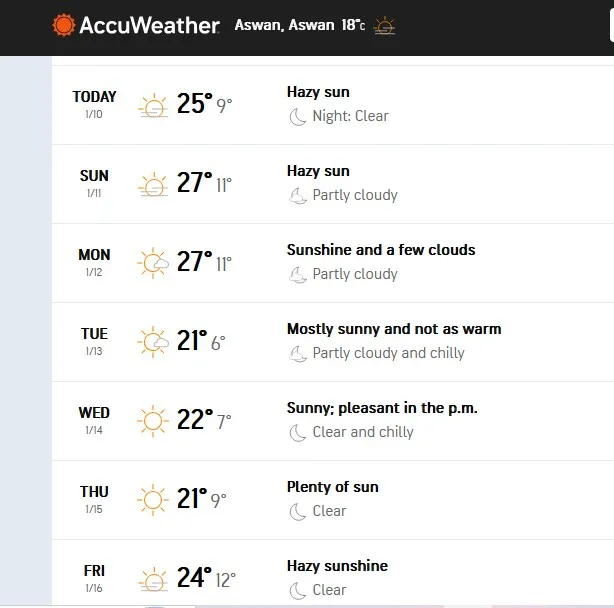The image size is (614, 608).
Task: Click Tuesday's mostly sunny weather icon
Action: click(x=153, y=342)
